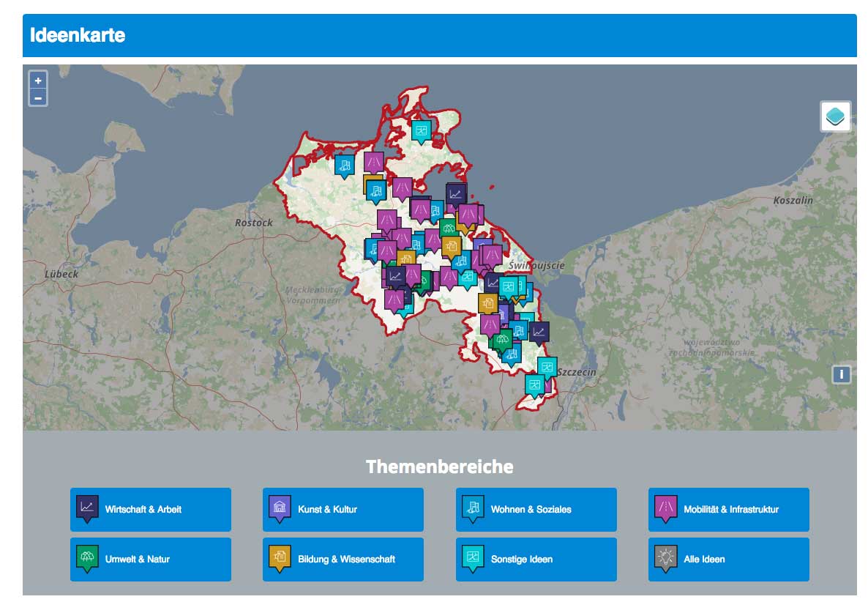Click the Rostock city label on map
Image resolution: width=868 pixels, height=602 pixels.
pos(253,223)
